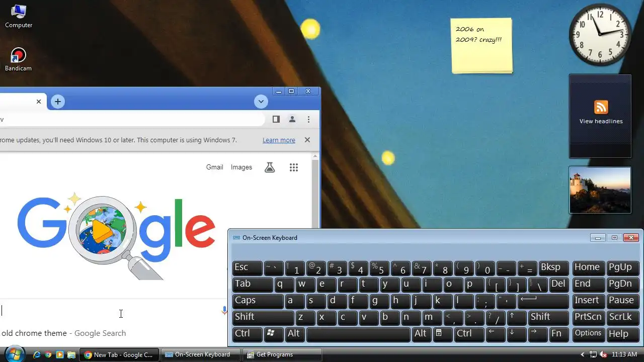644x362 pixels.
Task: Switch to New Tab - Google Chrome taskbar button
Action: pos(120,354)
